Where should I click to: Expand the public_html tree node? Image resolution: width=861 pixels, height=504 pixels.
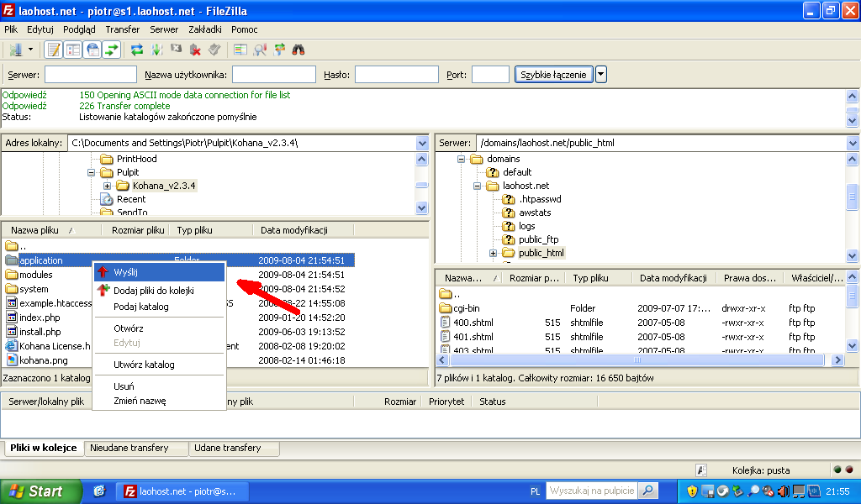pos(493,254)
